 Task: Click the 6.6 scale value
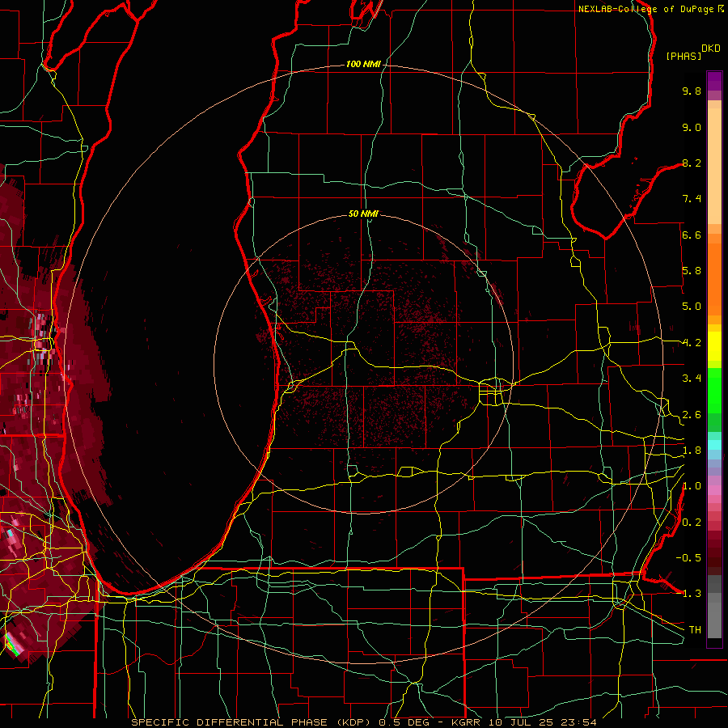(692, 235)
